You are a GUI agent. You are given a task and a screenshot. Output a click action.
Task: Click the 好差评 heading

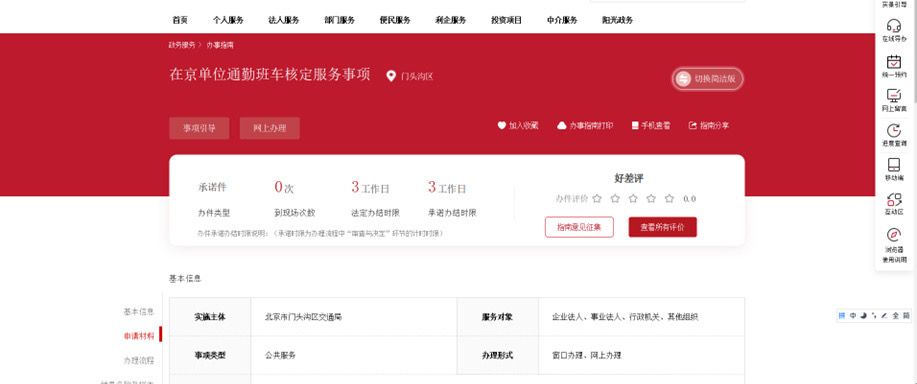click(x=629, y=179)
